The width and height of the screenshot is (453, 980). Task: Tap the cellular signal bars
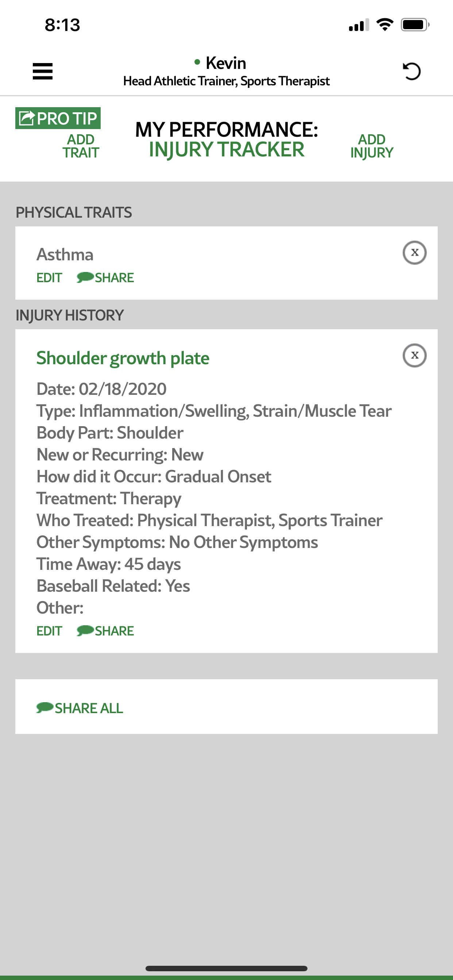click(x=359, y=25)
